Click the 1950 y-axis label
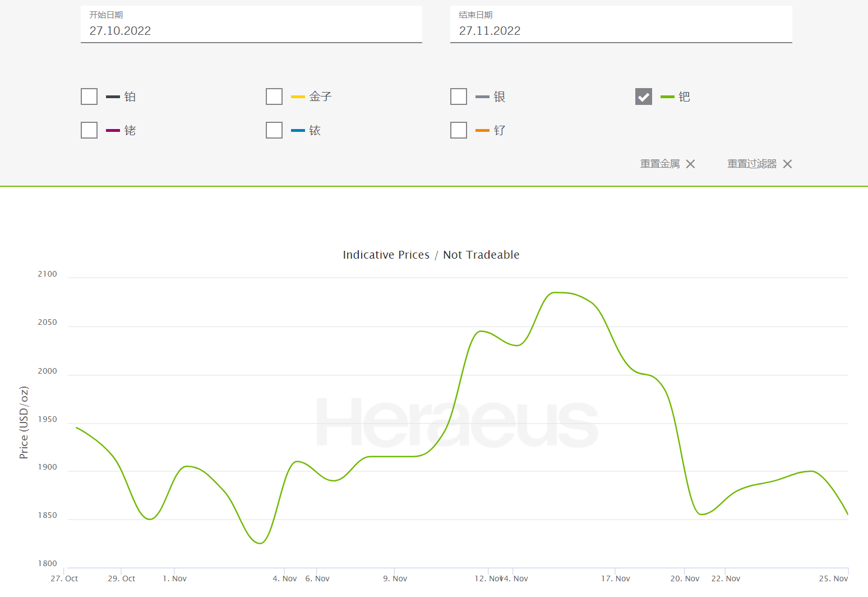Image resolution: width=868 pixels, height=597 pixels. click(x=48, y=420)
